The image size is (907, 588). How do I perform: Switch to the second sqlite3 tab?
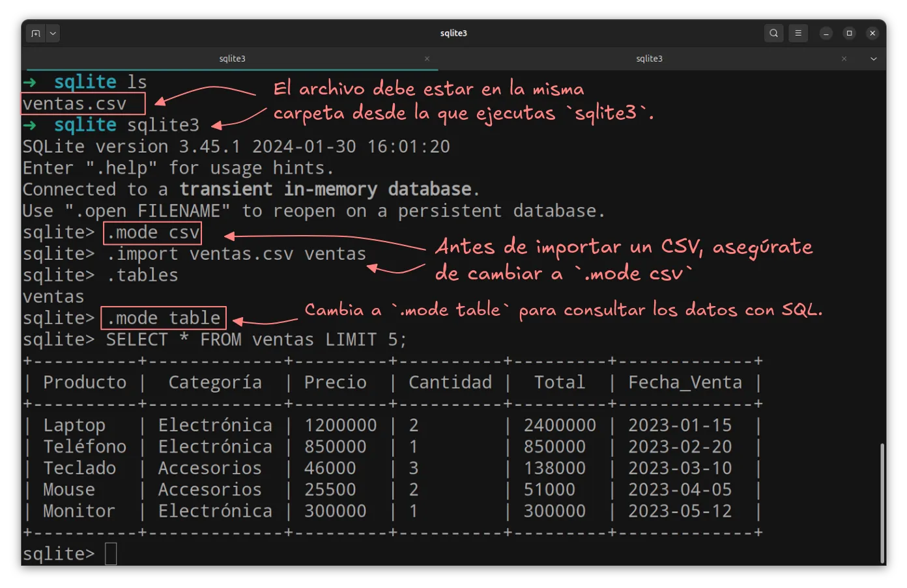click(649, 59)
